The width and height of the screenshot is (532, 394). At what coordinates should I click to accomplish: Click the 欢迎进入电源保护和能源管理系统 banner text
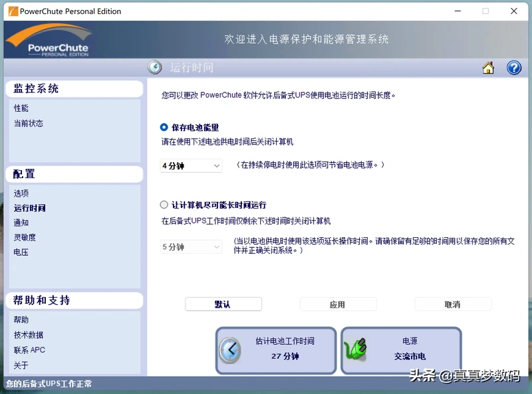click(x=307, y=39)
